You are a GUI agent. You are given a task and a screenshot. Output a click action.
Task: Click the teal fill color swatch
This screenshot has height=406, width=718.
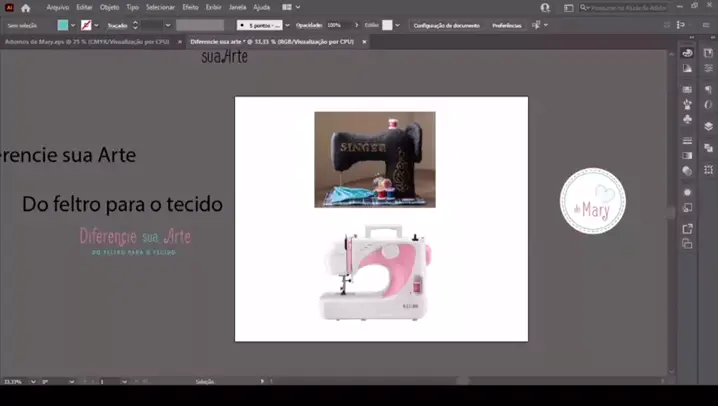tap(63, 25)
